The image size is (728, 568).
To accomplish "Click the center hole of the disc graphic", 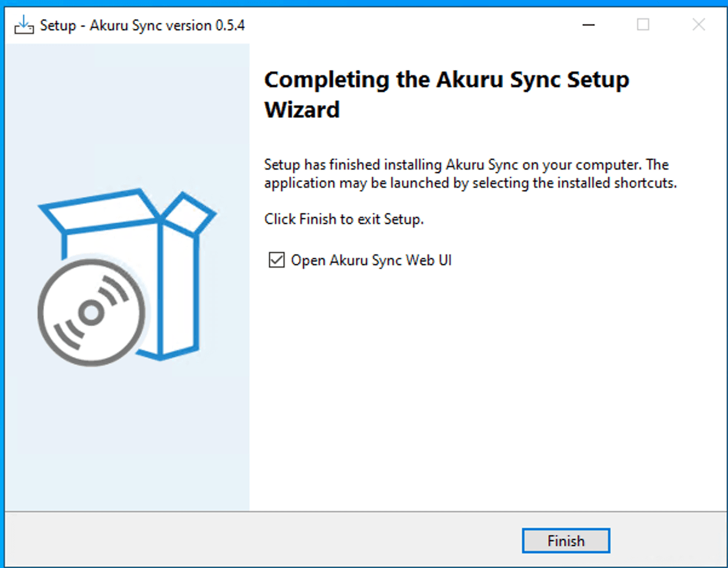I will coord(91,312).
